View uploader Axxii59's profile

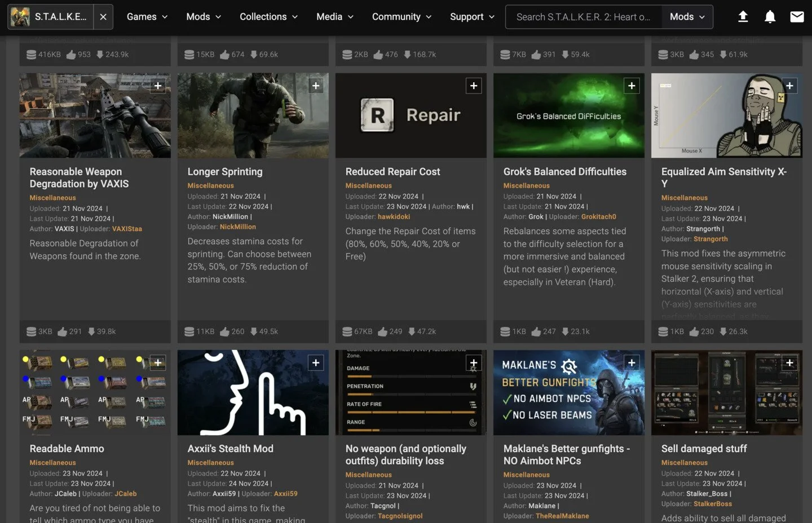(x=285, y=494)
